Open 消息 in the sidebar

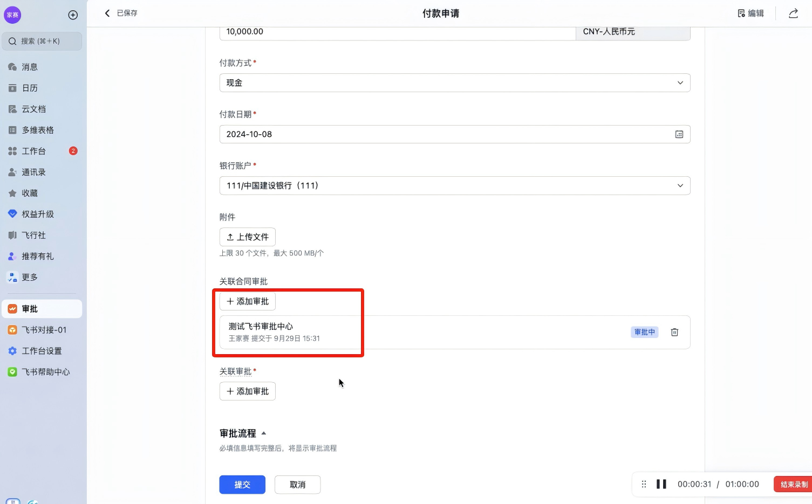click(30, 67)
